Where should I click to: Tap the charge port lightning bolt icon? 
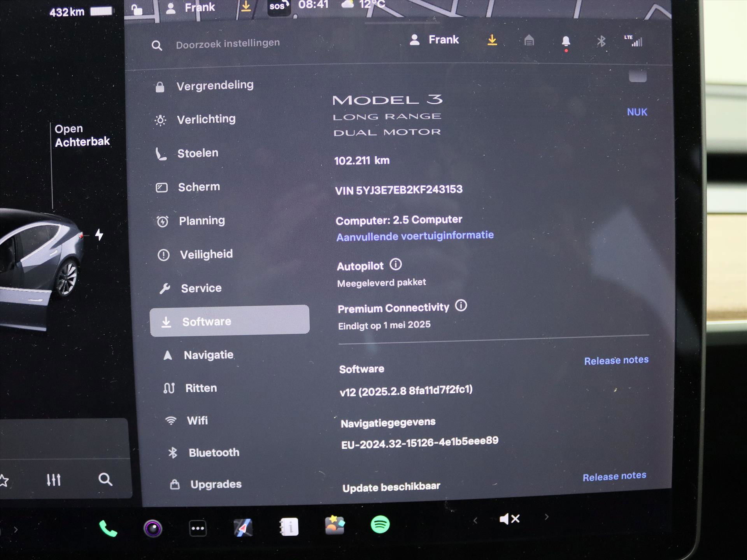99,234
